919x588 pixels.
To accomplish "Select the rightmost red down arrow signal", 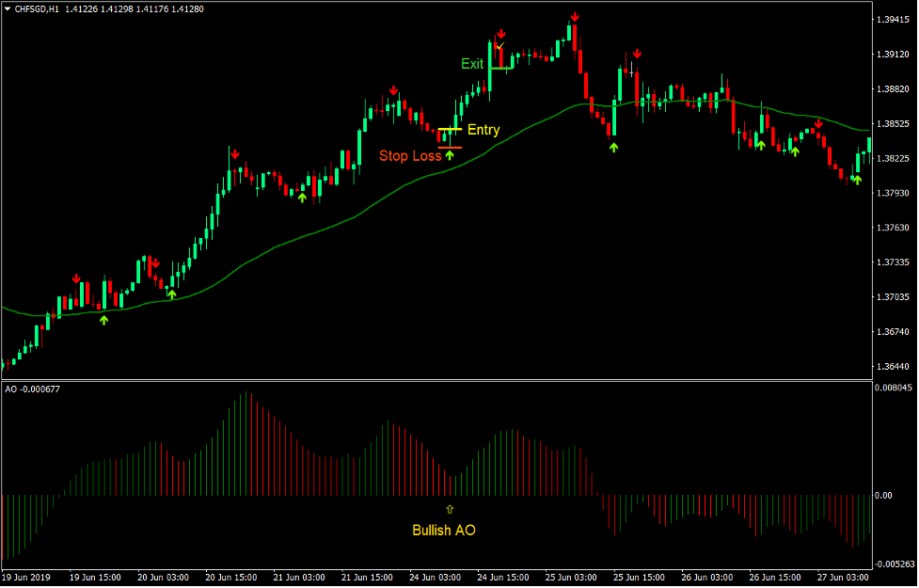I will tap(818, 124).
